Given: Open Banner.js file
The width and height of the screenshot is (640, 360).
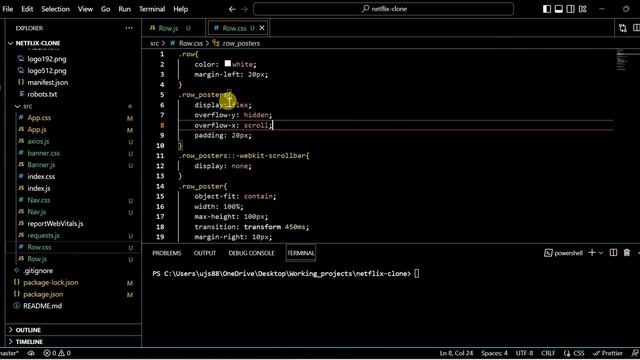Looking at the screenshot, I should (x=41, y=165).
